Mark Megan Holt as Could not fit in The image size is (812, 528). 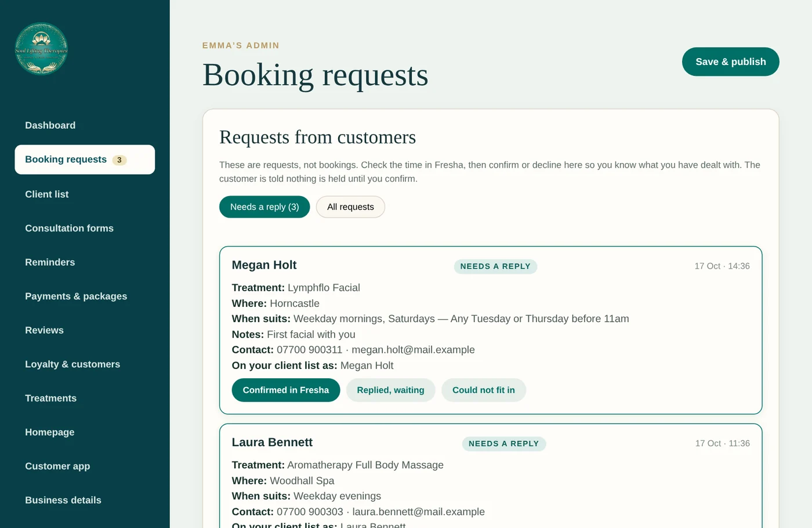point(484,390)
